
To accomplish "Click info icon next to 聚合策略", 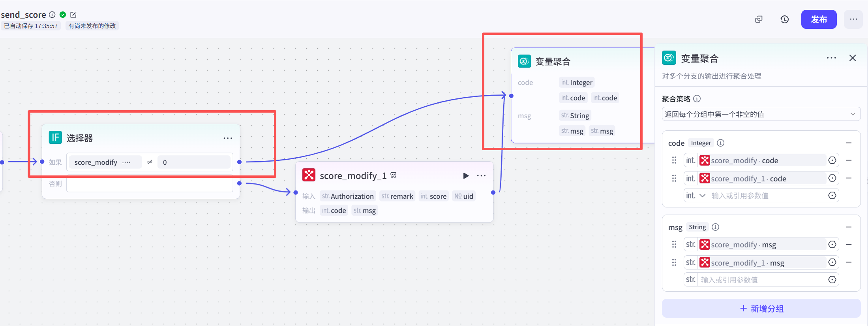I will click(x=697, y=99).
